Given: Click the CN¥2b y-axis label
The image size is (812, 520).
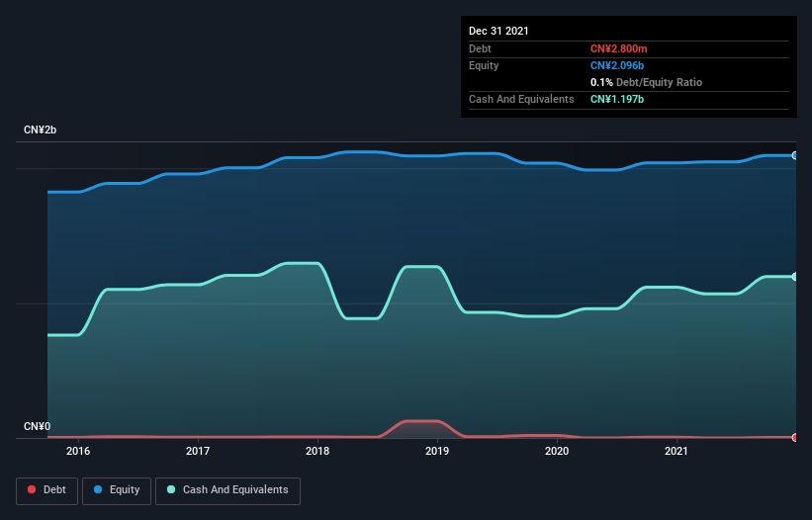Looking at the screenshot, I should (40, 130).
